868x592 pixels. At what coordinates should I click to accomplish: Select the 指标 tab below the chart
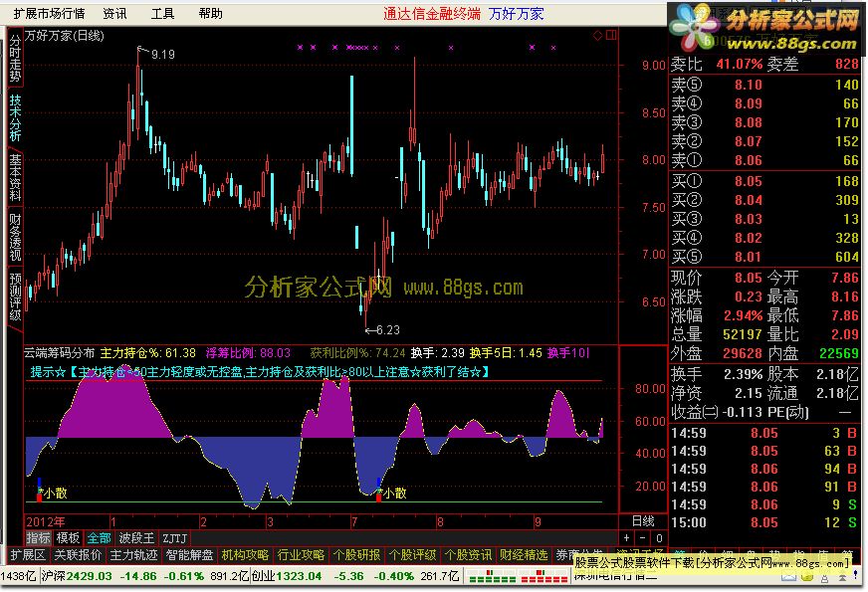(39, 538)
